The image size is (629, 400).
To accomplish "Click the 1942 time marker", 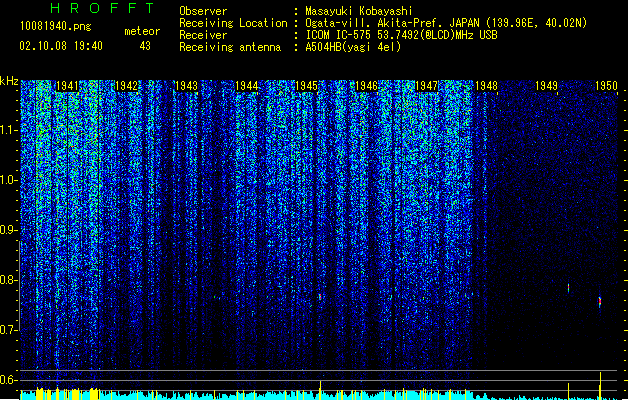I will 126,86.
